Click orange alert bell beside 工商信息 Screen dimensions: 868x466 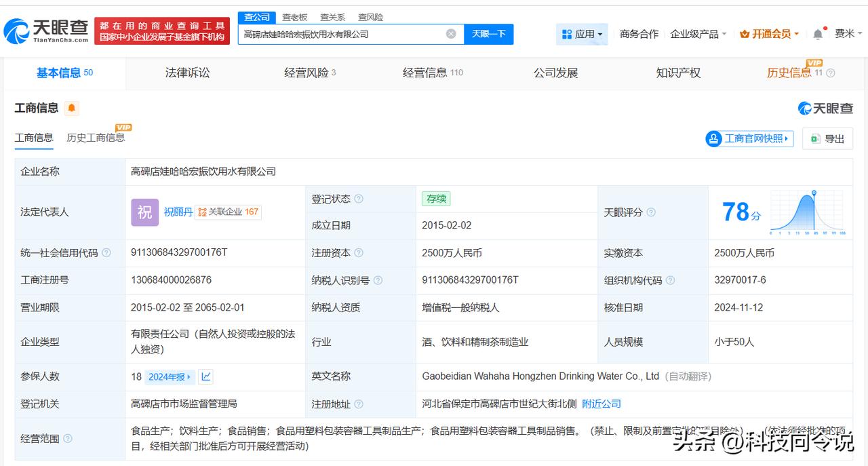pos(71,108)
